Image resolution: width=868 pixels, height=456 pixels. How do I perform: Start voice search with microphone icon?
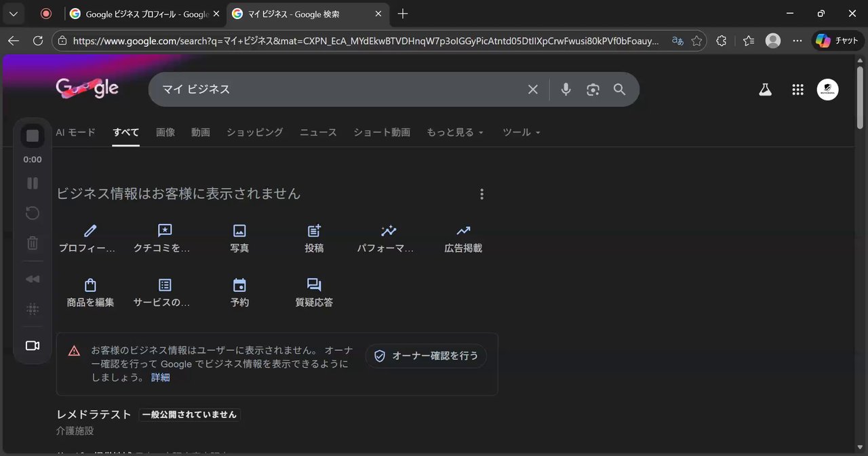click(x=566, y=90)
